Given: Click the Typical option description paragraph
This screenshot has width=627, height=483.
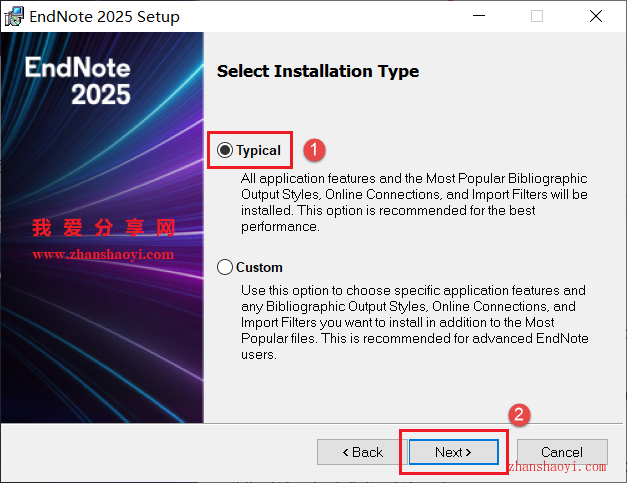Looking at the screenshot, I should [414, 202].
